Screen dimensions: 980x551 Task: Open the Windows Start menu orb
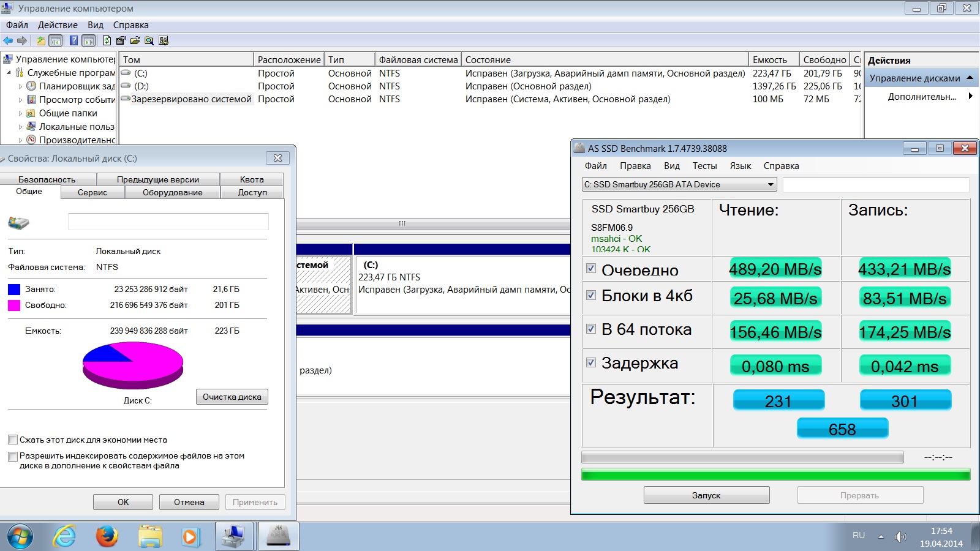[20, 537]
